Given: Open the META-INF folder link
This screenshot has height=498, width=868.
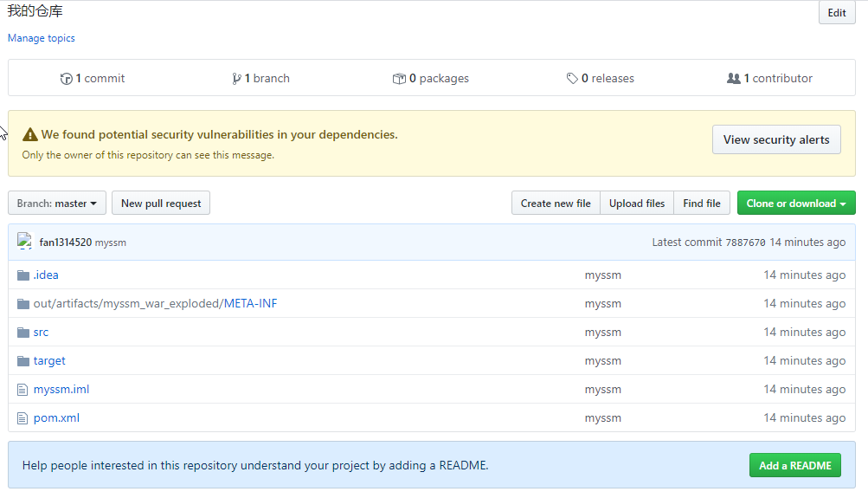Looking at the screenshot, I should 250,304.
